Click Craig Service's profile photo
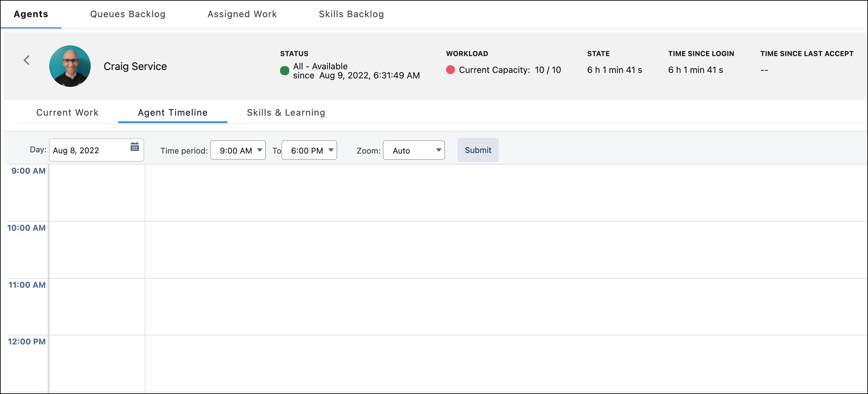The width and height of the screenshot is (868, 394). click(x=70, y=66)
